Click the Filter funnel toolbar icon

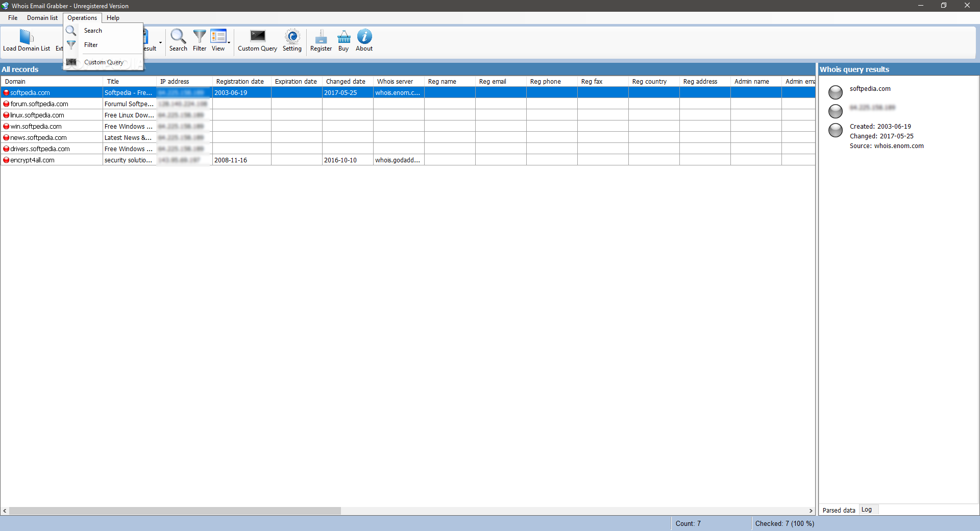[x=200, y=36]
